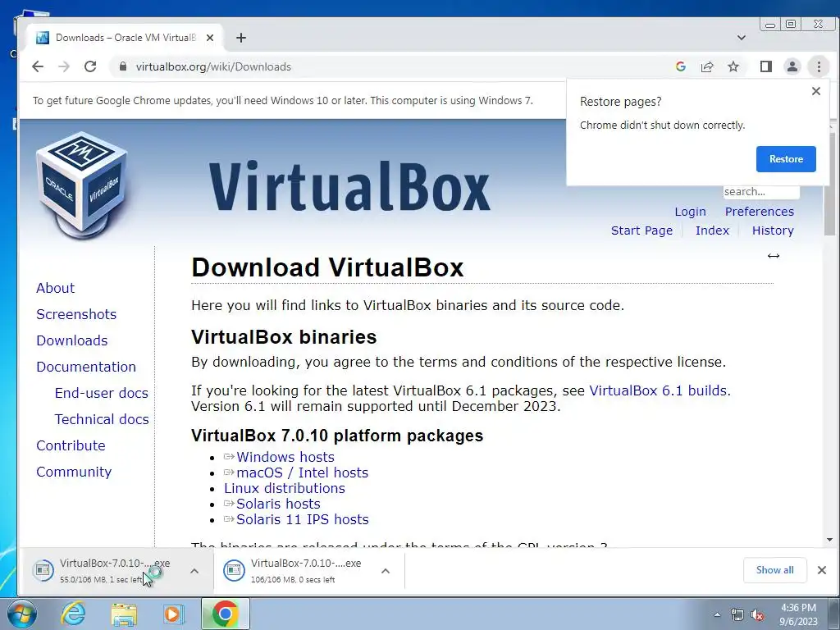Click the forward navigation arrow
The height and width of the screenshot is (630, 840).
point(64,66)
